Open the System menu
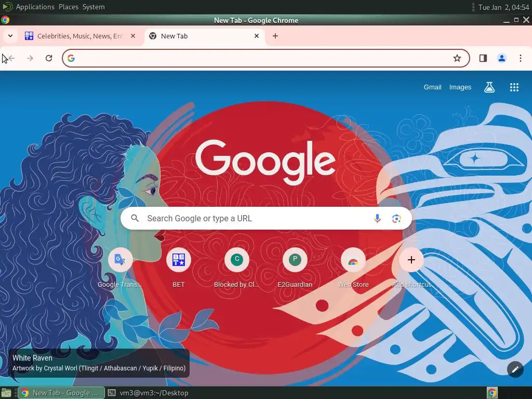532x399 pixels. coord(94,7)
